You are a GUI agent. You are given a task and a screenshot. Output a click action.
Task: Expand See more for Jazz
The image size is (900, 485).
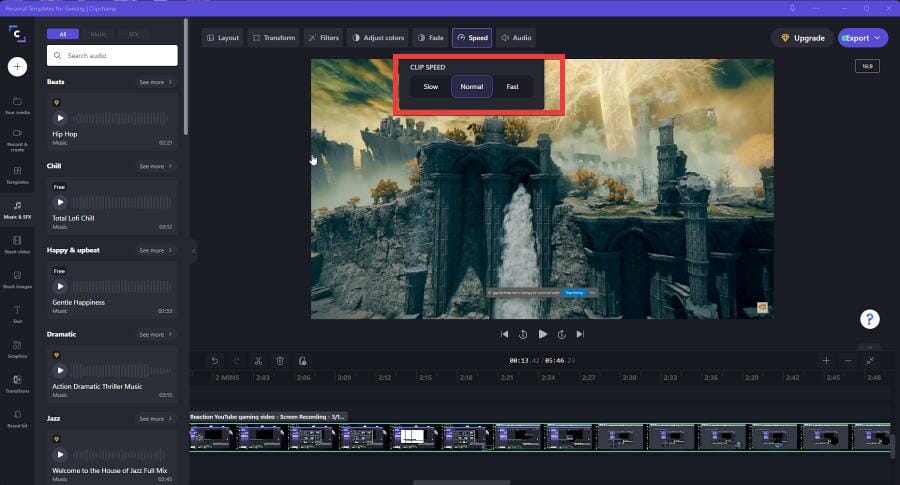click(155, 418)
